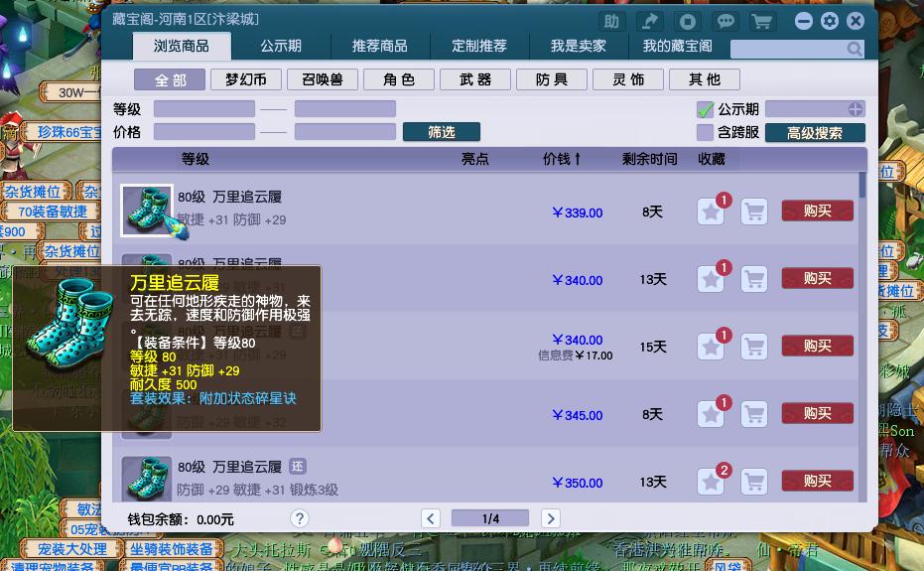
Task: Select the 防具 category filter
Action: 552,79
